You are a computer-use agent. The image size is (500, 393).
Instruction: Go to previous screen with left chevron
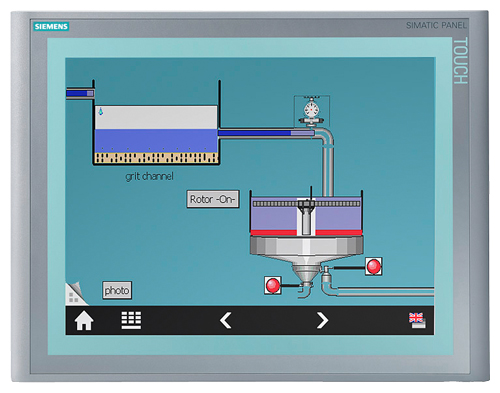point(226,320)
